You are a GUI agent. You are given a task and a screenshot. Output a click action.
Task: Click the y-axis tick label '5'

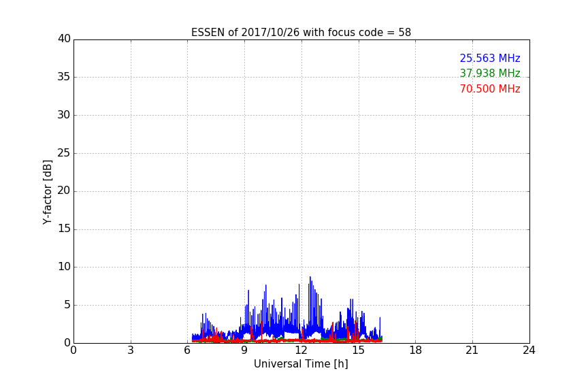pos(67,305)
